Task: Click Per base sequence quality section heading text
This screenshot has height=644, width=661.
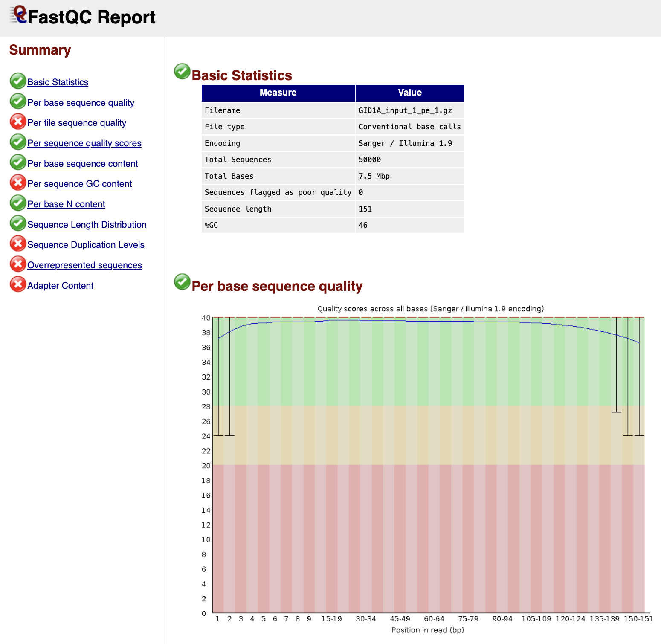Action: [277, 286]
